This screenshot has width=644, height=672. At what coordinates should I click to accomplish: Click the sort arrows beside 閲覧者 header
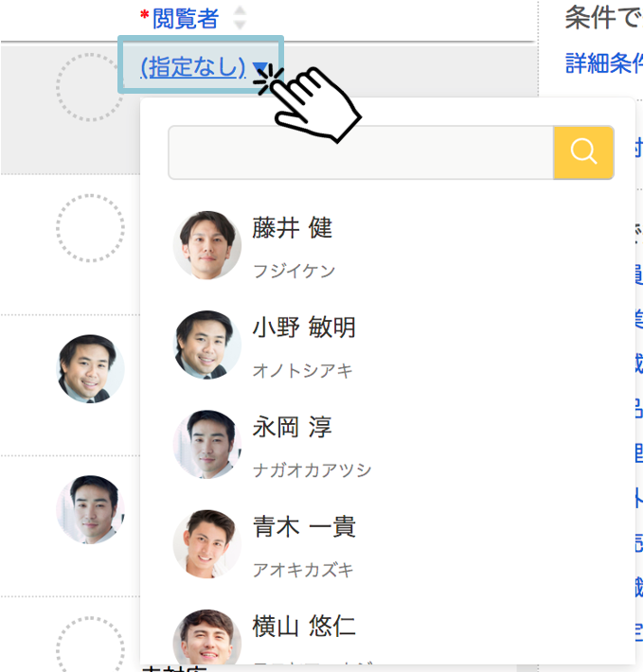[x=240, y=18]
